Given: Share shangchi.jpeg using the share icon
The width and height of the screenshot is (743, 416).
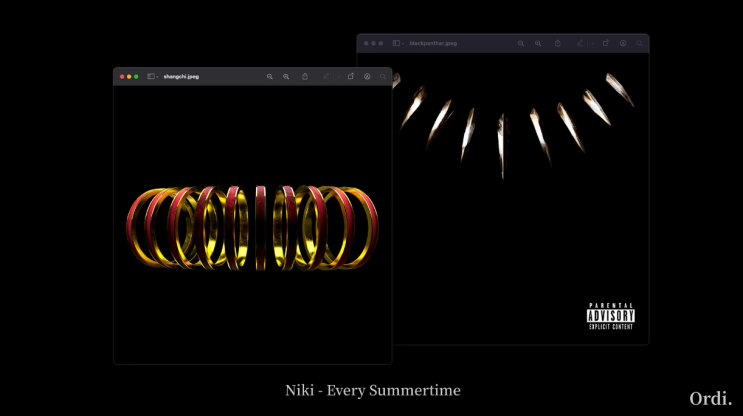Looking at the screenshot, I should point(305,76).
